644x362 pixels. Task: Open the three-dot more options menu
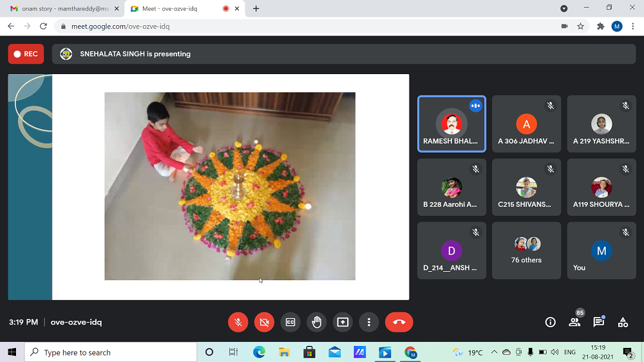click(x=368, y=322)
